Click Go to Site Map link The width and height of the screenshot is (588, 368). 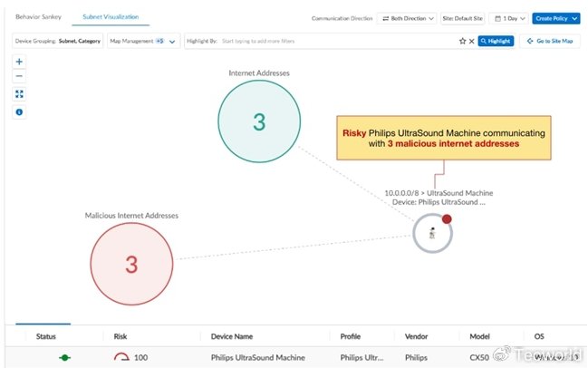tap(550, 41)
